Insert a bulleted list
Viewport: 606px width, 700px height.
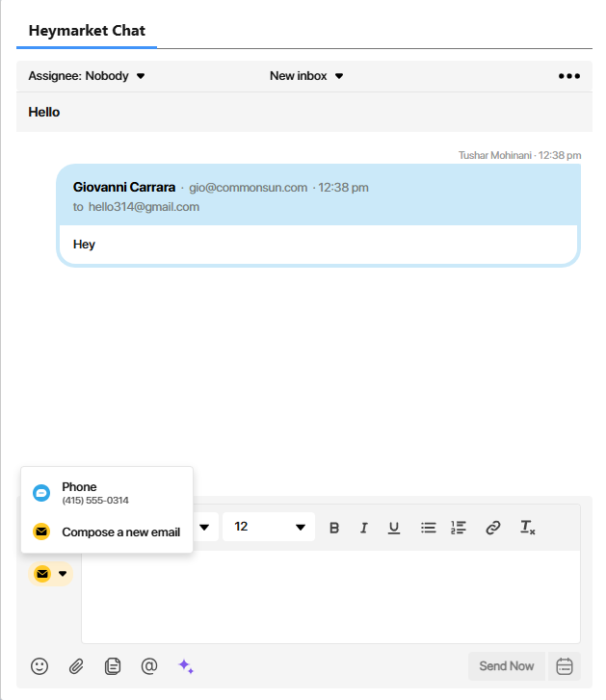coord(429,528)
